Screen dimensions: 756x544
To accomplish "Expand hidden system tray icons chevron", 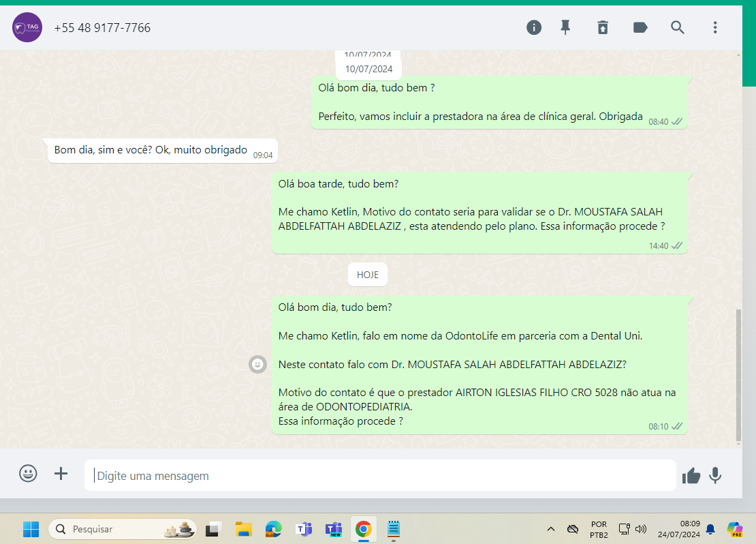I will point(551,529).
